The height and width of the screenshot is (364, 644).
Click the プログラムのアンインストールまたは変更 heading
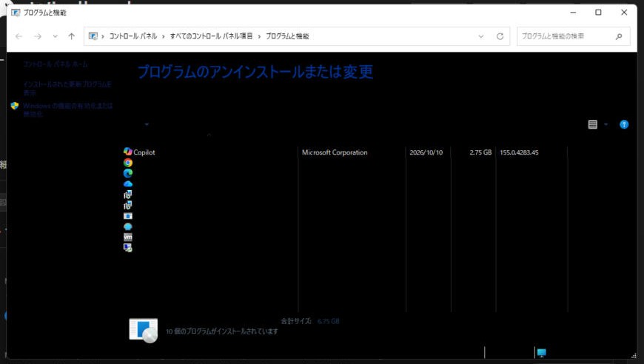point(255,72)
